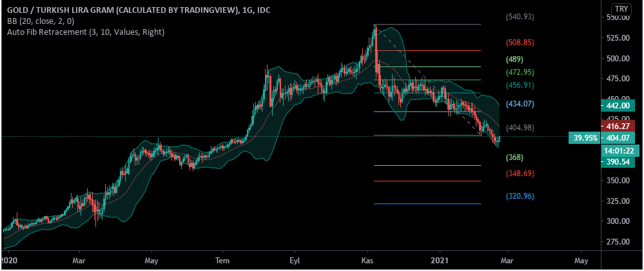Click the 390.54 lower band price tag
Viewport: 644px width, 271px height.
click(x=618, y=162)
